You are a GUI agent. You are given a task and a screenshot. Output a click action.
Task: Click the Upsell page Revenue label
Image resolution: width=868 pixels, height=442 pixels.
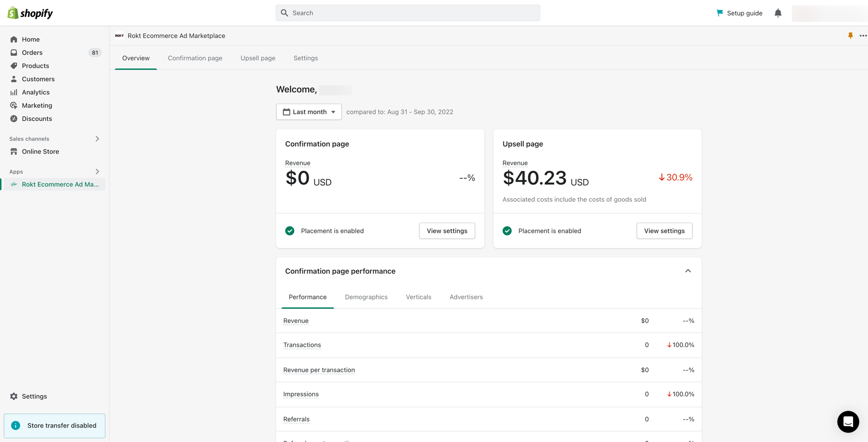pyautogui.click(x=515, y=163)
